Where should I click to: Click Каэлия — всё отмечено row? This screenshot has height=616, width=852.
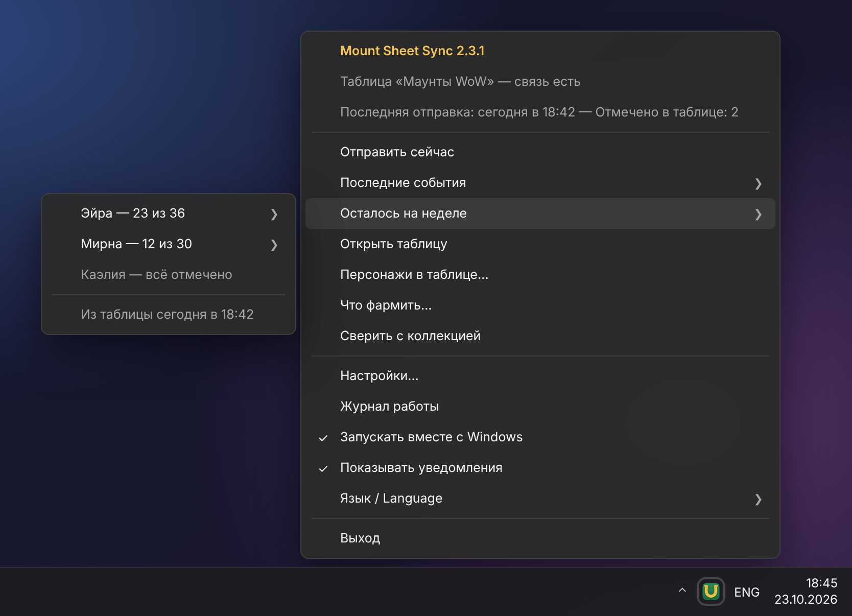(x=169, y=275)
